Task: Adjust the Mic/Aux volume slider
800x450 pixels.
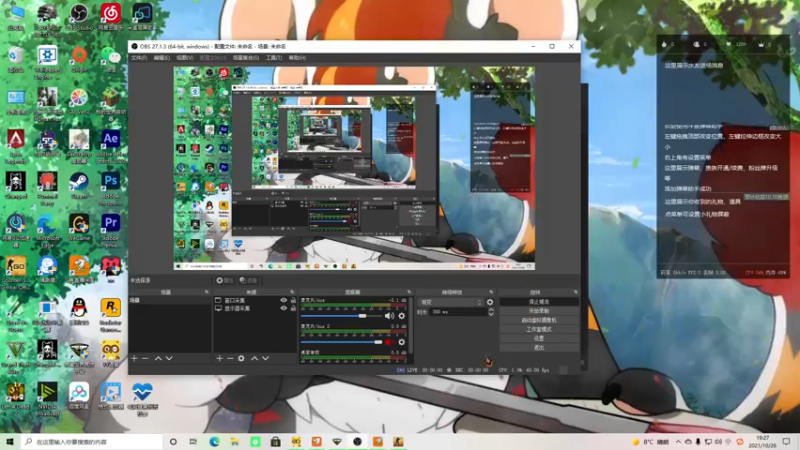Action: 341,316
